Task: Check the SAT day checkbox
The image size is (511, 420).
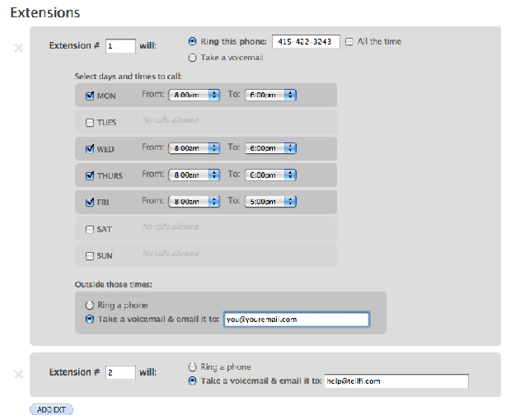Action: pos(90,230)
